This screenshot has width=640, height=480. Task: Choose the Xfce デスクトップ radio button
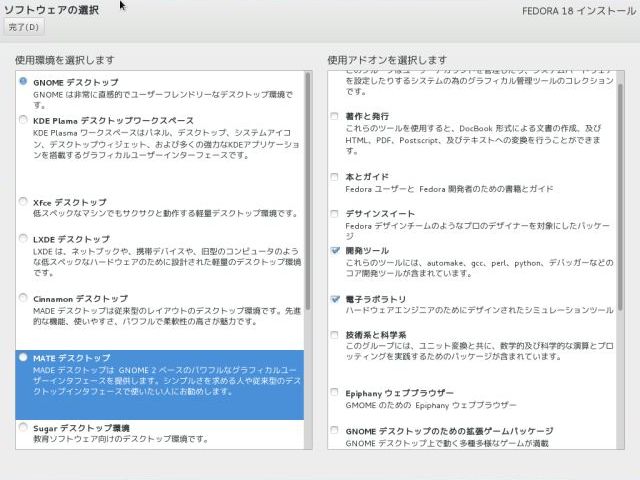[23, 201]
